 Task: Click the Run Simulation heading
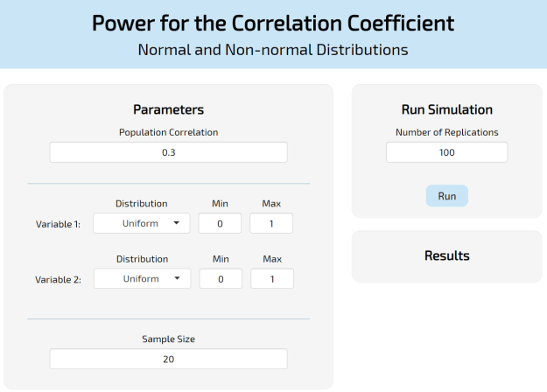point(446,109)
